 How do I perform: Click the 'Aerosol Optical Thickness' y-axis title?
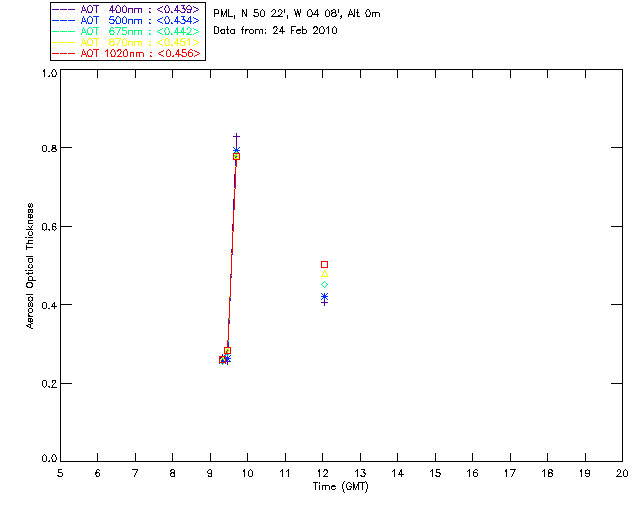click(30, 266)
